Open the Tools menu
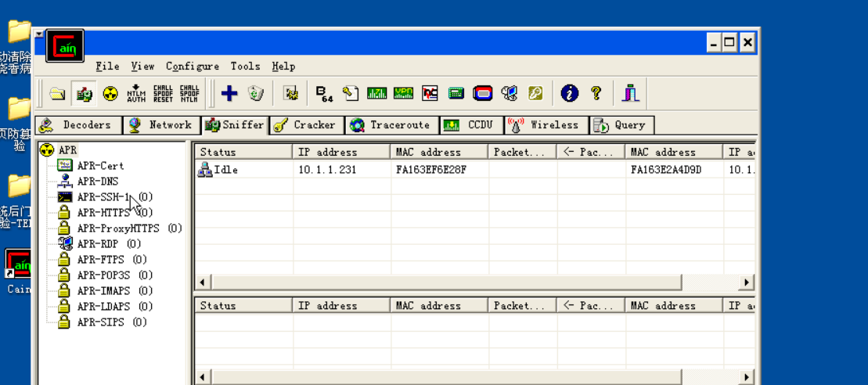This screenshot has height=385, width=868. pyautogui.click(x=245, y=67)
